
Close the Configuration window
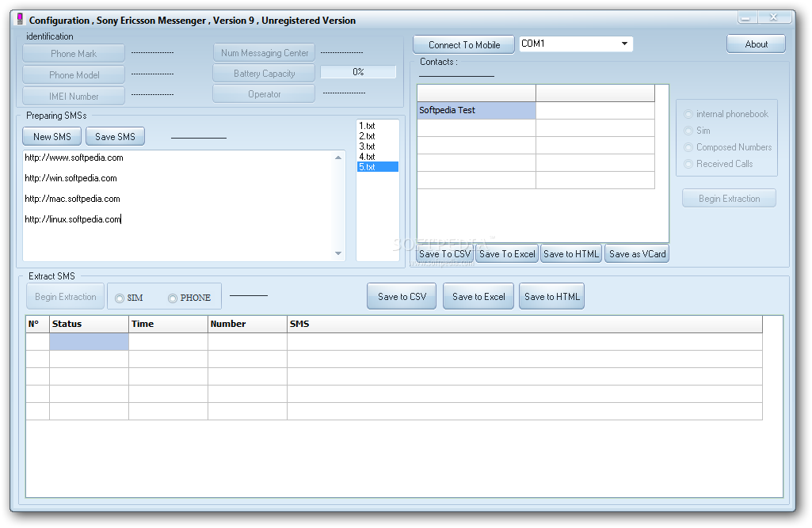[774, 17]
